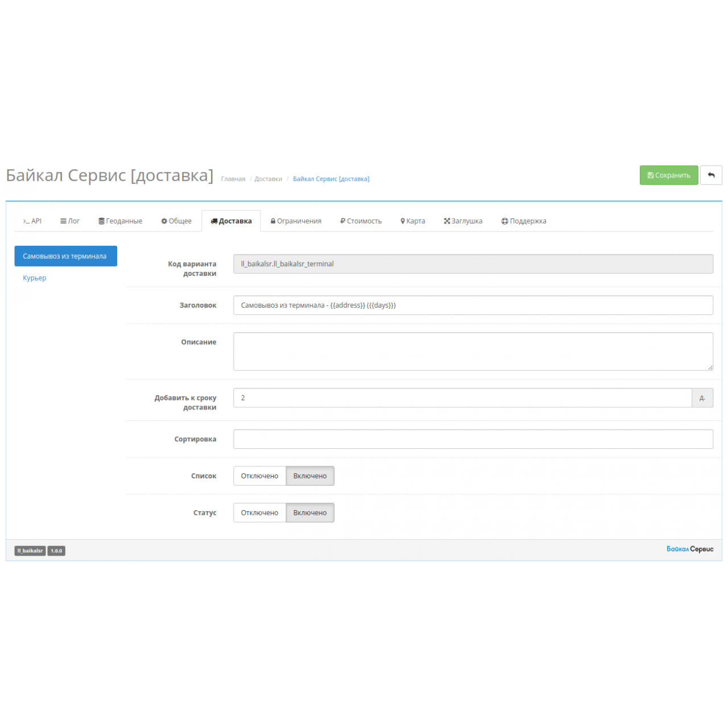
Task: Click Байкал Сервис [доставка] breadcrumb link
Action: point(331,179)
